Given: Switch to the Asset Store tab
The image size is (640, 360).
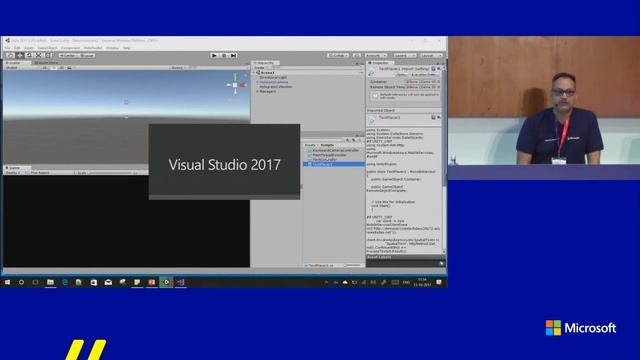Looking at the screenshot, I should (x=46, y=63).
